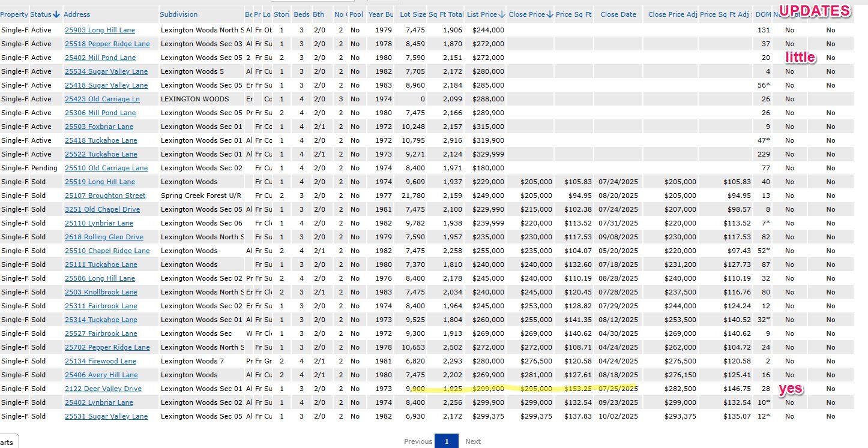
Task: Click the Address column header
Action: coord(77,14)
